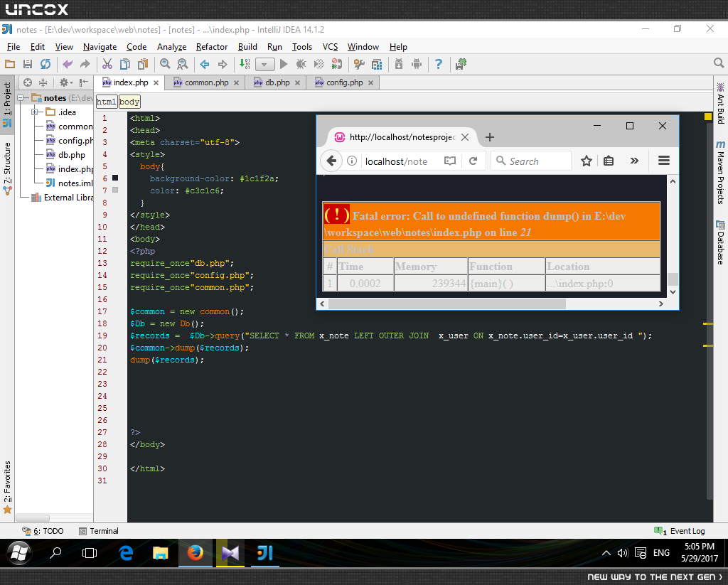Click the Open folder toolbar icon
728x585 pixels.
[x=10, y=64]
